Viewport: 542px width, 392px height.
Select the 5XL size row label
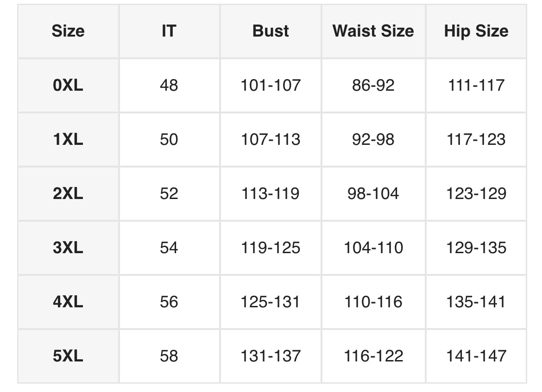point(68,356)
